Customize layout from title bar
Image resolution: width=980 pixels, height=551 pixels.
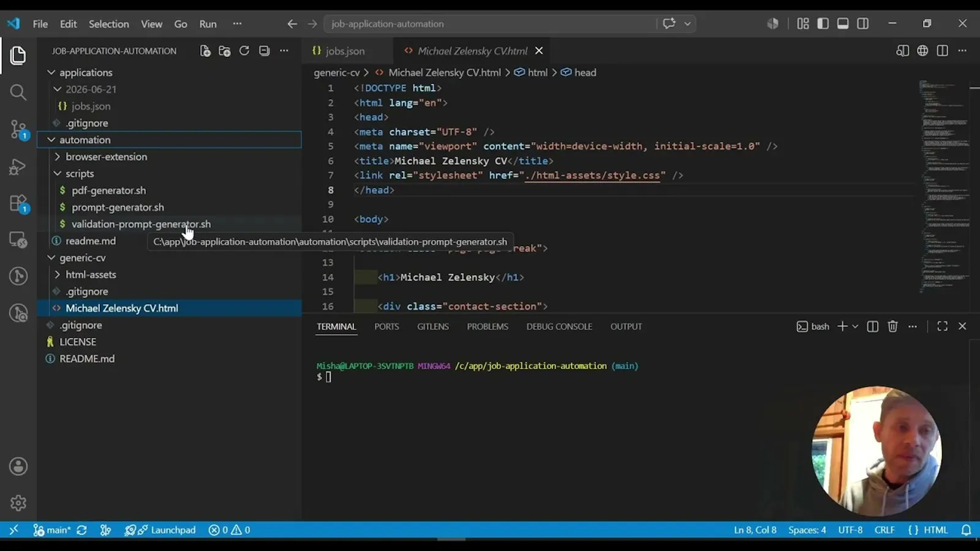coord(803,24)
